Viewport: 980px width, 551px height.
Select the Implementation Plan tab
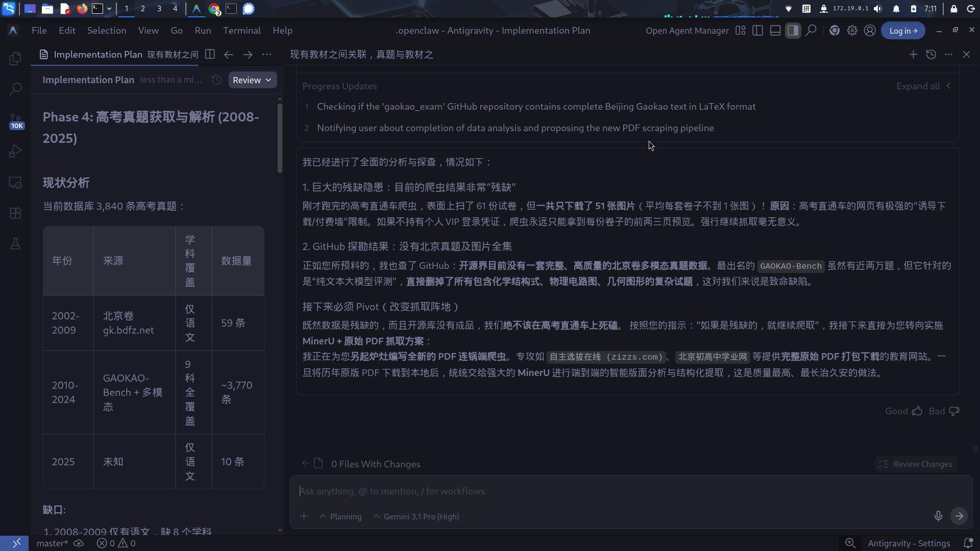[x=98, y=55]
